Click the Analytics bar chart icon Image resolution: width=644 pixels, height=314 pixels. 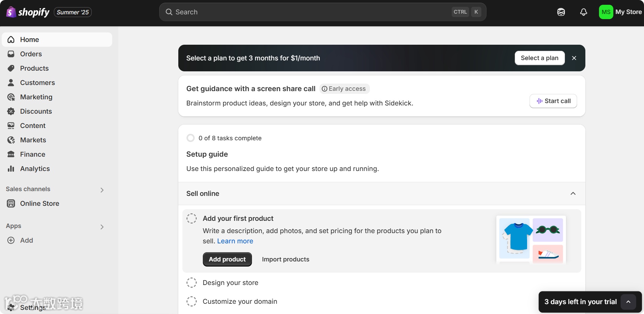[11, 169]
